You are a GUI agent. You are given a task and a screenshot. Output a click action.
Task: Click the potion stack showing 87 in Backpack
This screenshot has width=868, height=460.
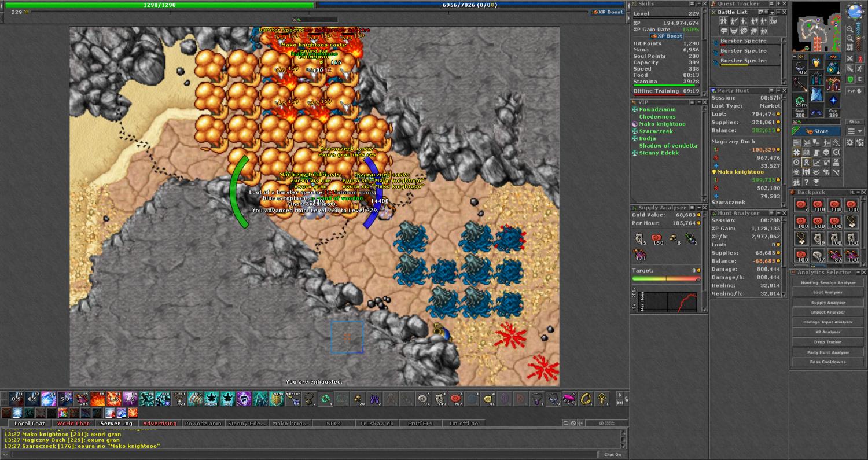tap(834, 255)
